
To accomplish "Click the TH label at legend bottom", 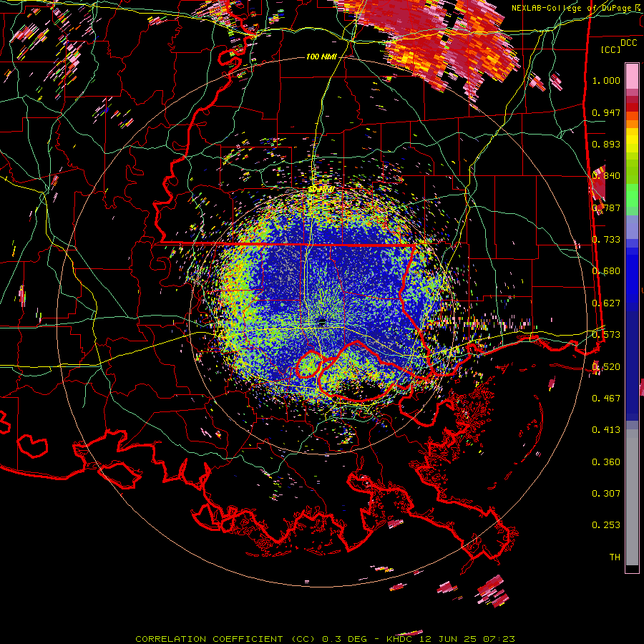I will [615, 557].
